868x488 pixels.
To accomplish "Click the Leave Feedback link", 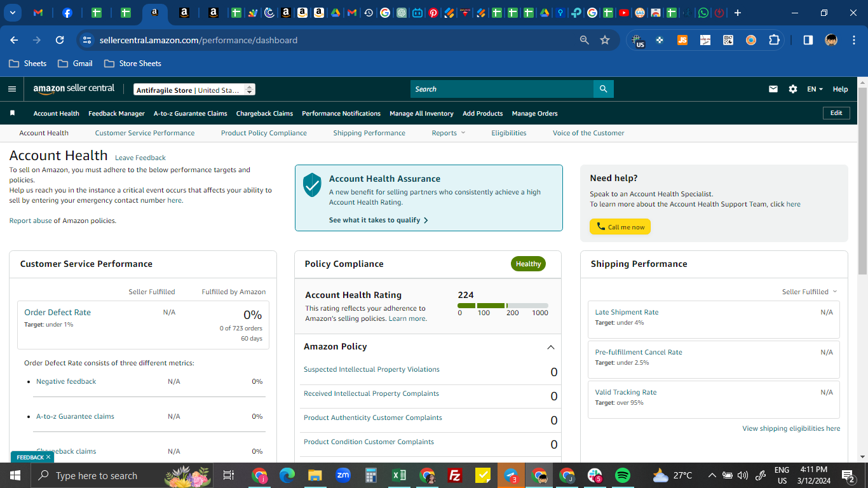I will tap(140, 158).
